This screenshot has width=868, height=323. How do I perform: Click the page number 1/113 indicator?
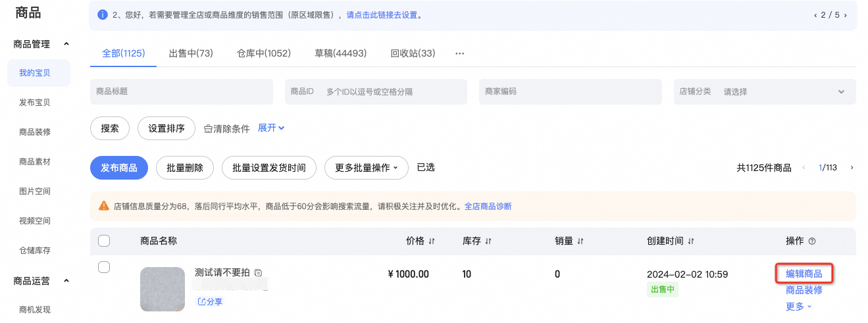click(828, 168)
